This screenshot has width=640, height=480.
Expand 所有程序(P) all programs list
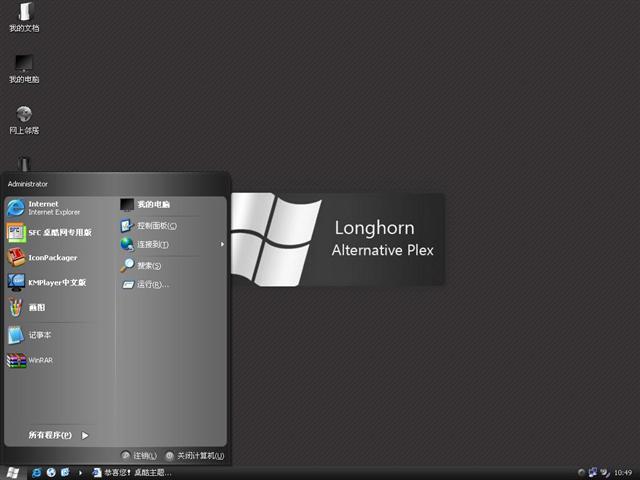click(58, 436)
